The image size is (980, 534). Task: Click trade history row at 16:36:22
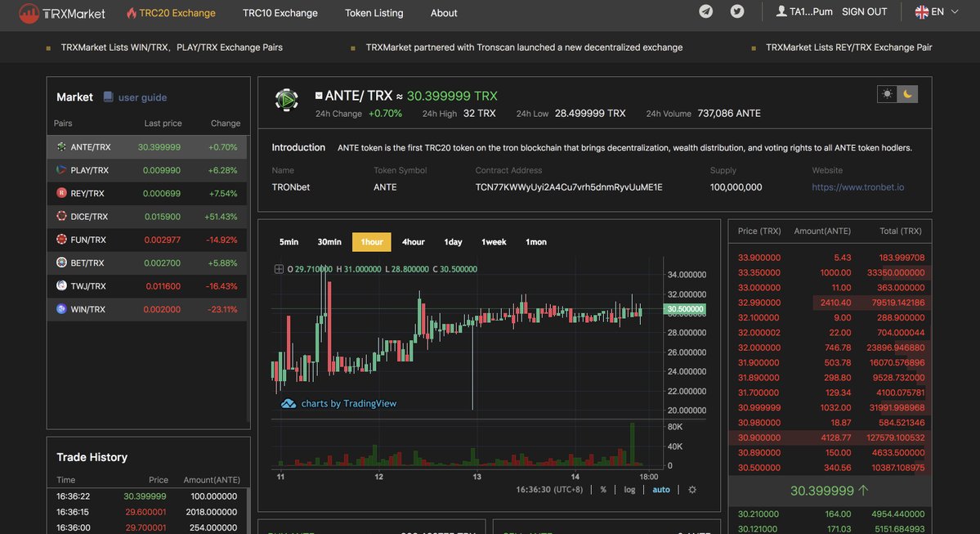coord(147,496)
